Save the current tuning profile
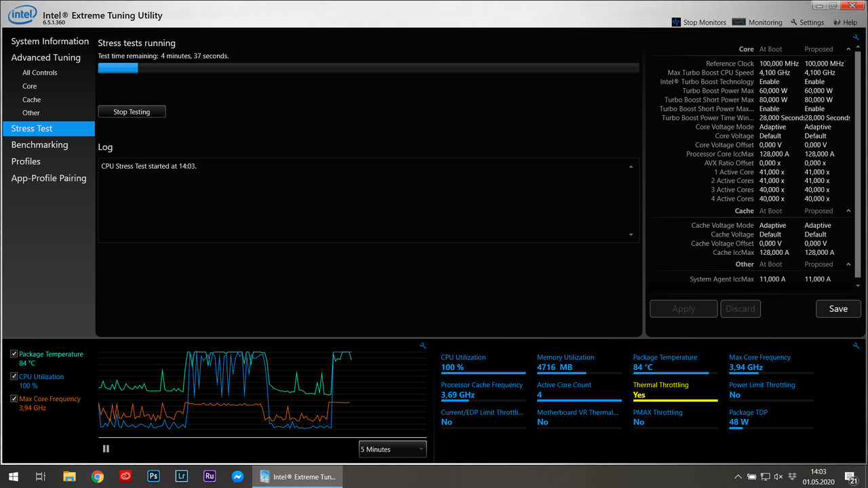The height and width of the screenshot is (488, 868). click(x=838, y=309)
